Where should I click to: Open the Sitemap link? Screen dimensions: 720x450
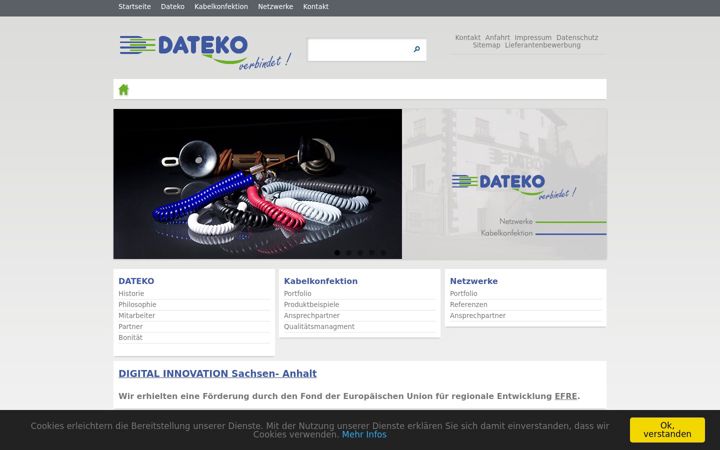click(486, 45)
